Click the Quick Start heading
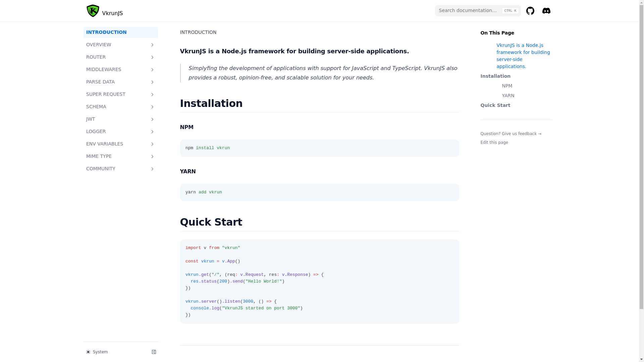The width and height of the screenshot is (644, 362). [x=211, y=222]
